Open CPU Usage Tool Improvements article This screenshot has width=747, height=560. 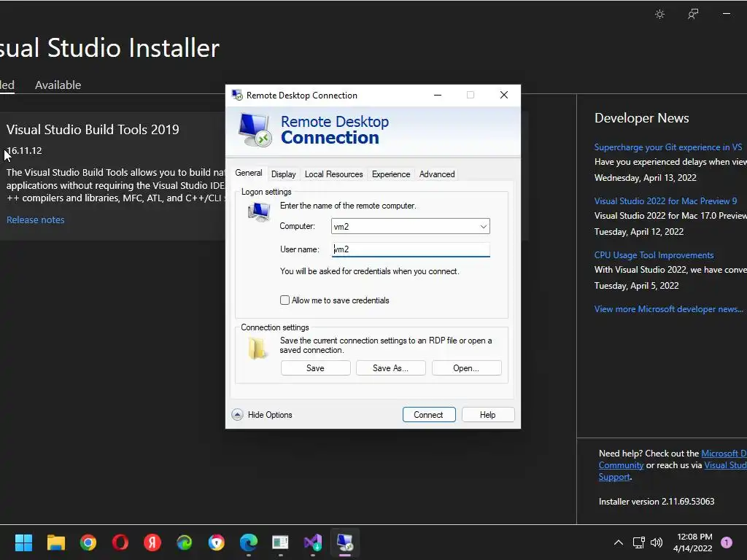coord(654,255)
